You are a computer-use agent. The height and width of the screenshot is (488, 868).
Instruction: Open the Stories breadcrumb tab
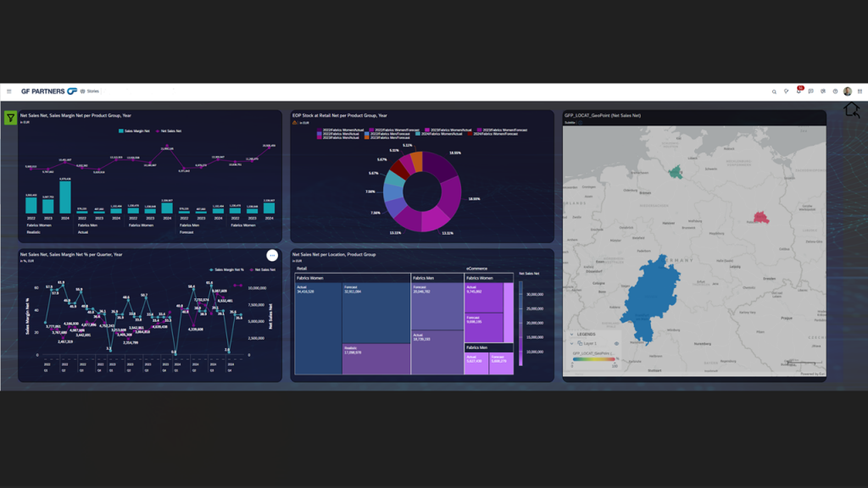click(90, 91)
